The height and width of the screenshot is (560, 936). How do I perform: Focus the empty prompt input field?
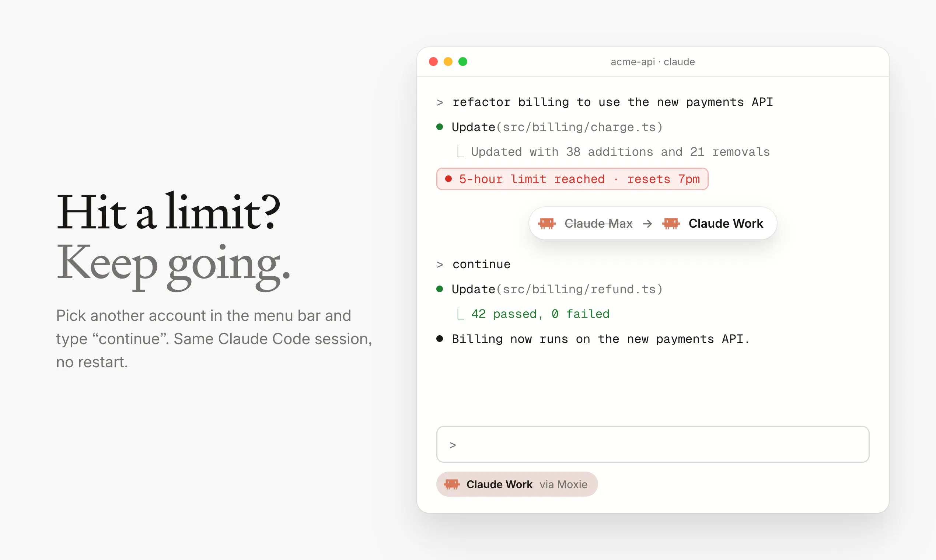coord(653,445)
